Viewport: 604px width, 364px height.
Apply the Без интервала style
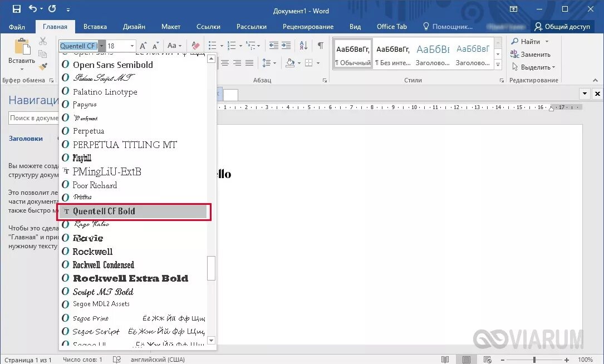click(393, 53)
